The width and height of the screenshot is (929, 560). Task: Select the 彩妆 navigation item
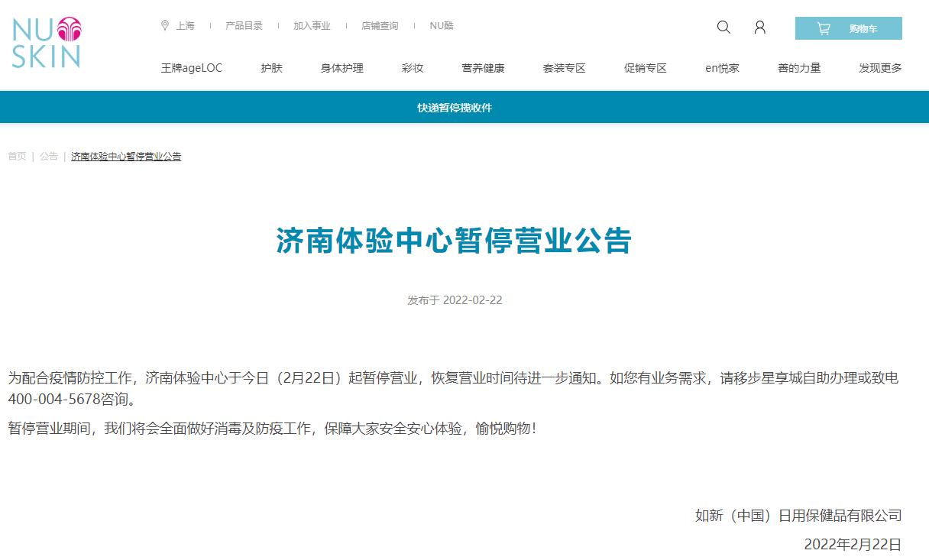(413, 67)
